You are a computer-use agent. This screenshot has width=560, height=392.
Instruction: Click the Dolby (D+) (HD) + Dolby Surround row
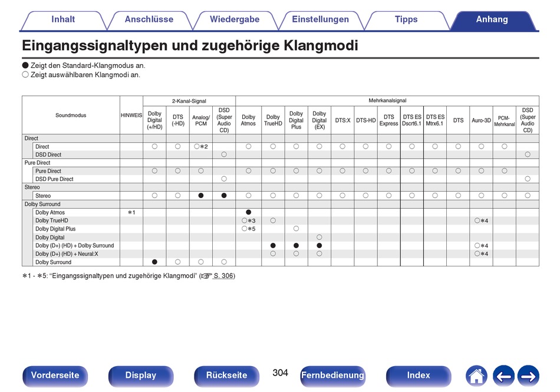[74, 246]
